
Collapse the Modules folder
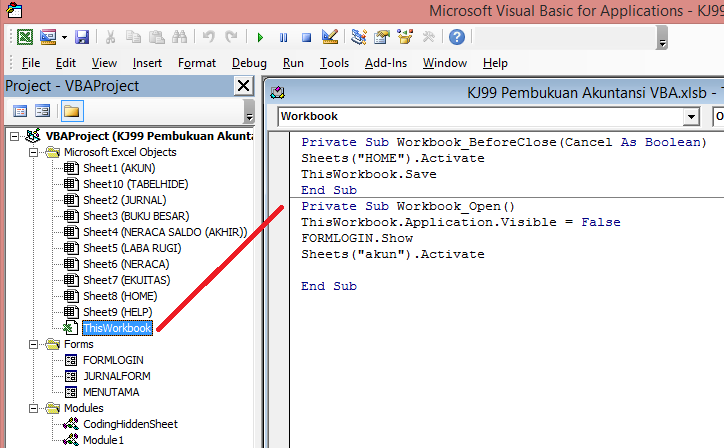[33, 408]
